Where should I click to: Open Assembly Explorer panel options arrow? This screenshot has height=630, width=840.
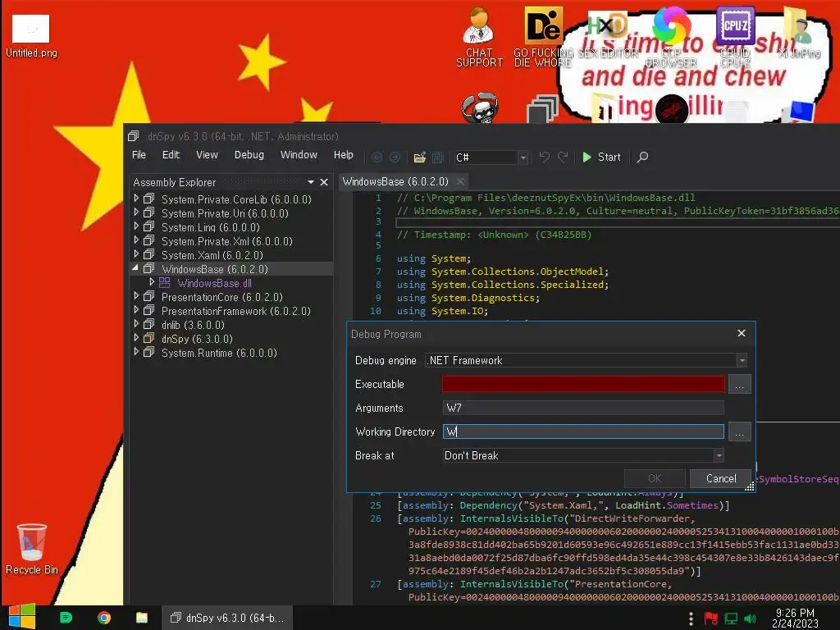pos(311,182)
